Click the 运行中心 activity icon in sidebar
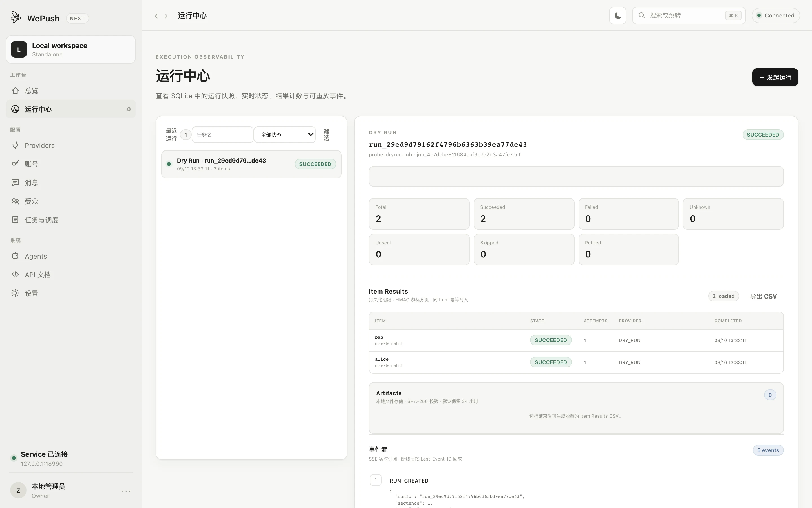The height and width of the screenshot is (508, 812). click(15, 109)
